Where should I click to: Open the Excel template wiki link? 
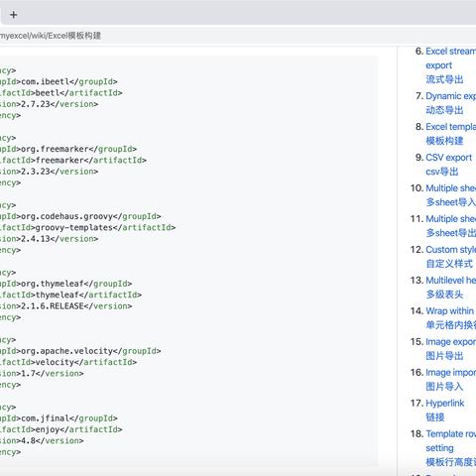451,127
